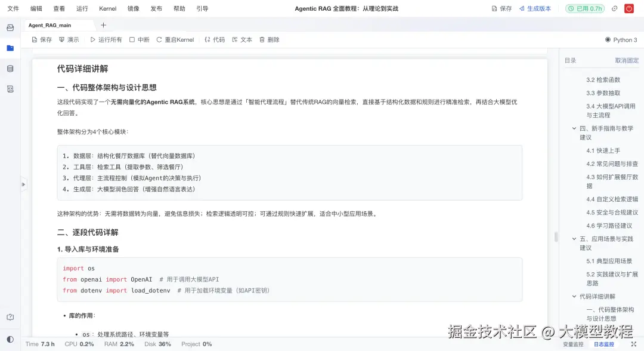Open the sidebar folder icon
This screenshot has height=351, width=644.
10,48
